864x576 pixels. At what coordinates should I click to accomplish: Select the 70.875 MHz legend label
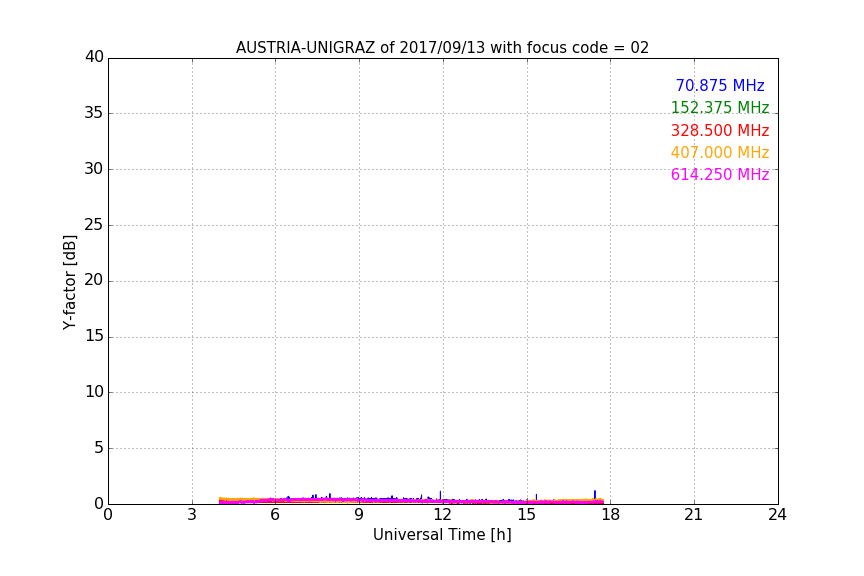(720, 86)
